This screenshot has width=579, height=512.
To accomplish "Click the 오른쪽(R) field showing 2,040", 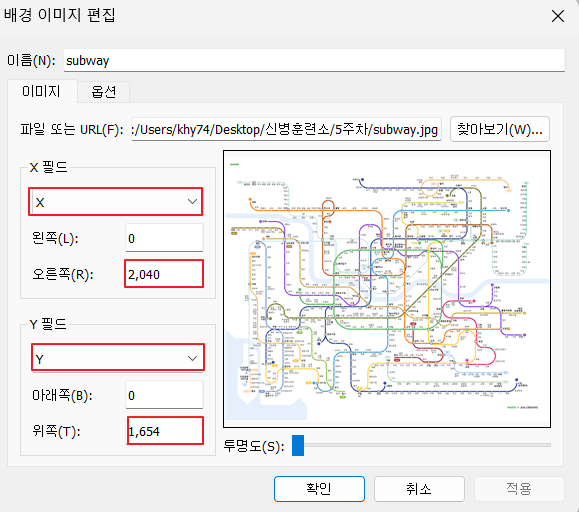I will (x=164, y=274).
